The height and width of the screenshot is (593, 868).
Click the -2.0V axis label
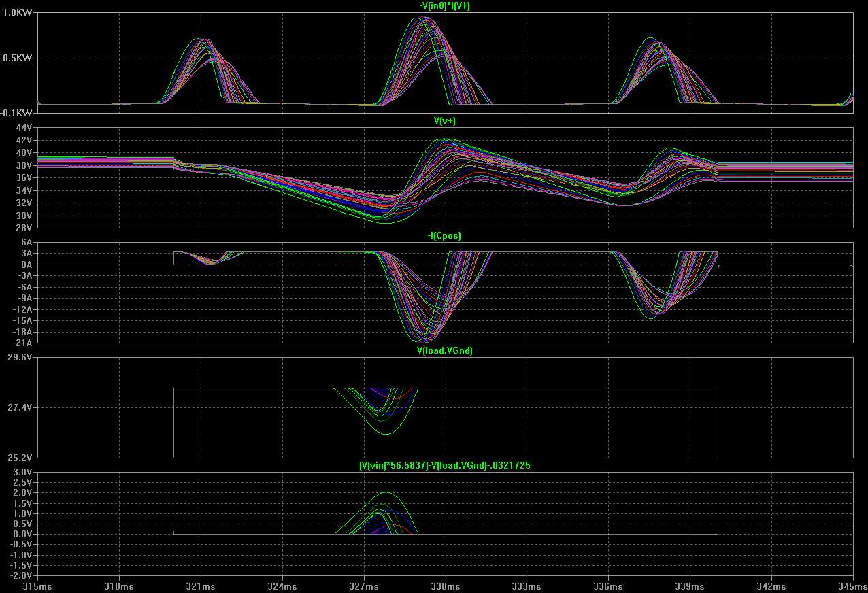[x=21, y=576]
